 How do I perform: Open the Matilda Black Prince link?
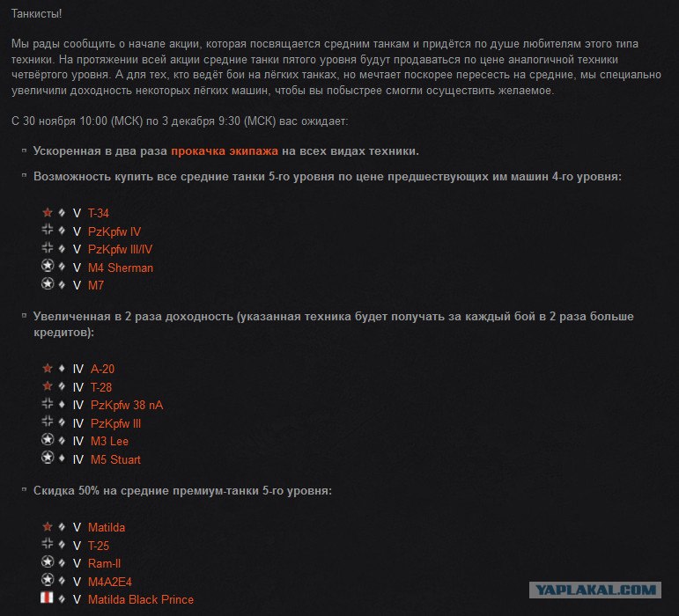(x=141, y=599)
